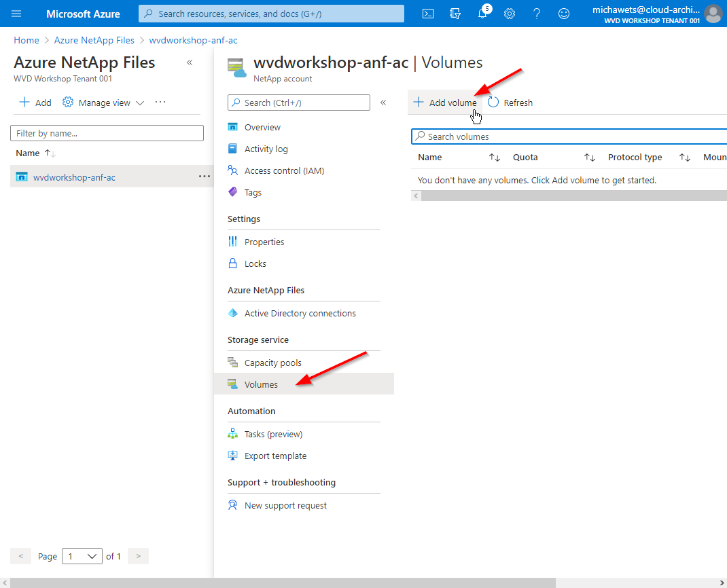The height and width of the screenshot is (588, 727).
Task: Click the purple Tags icon
Action: [x=233, y=192]
